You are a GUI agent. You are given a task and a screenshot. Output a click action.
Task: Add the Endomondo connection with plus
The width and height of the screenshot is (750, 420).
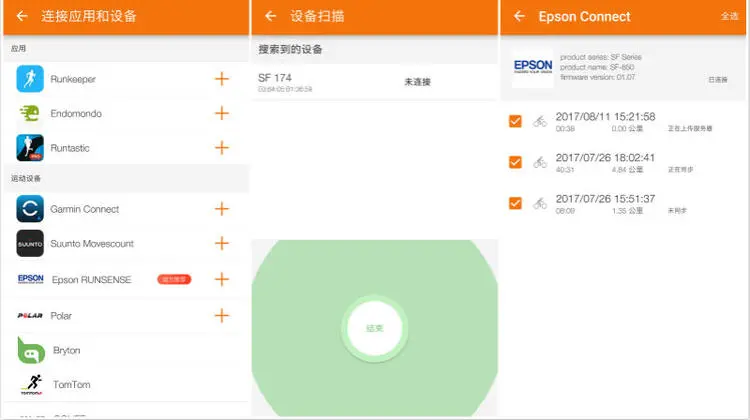[x=221, y=113]
